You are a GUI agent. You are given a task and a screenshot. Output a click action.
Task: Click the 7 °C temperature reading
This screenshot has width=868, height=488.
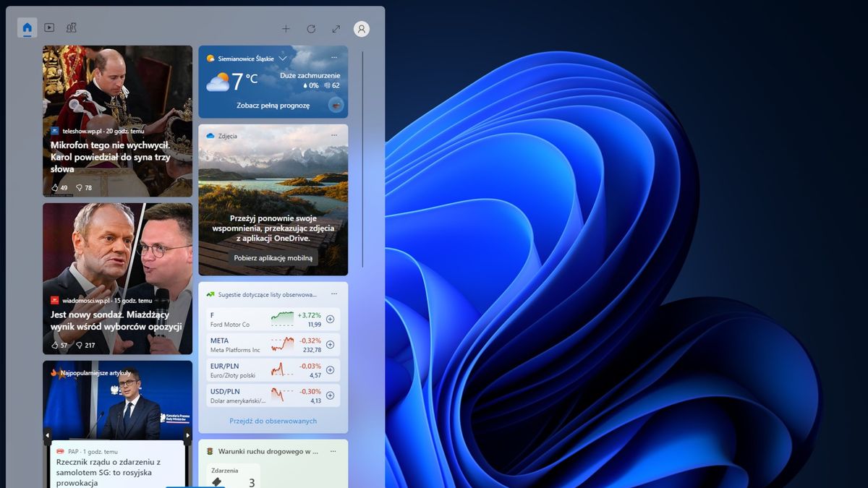pyautogui.click(x=244, y=82)
